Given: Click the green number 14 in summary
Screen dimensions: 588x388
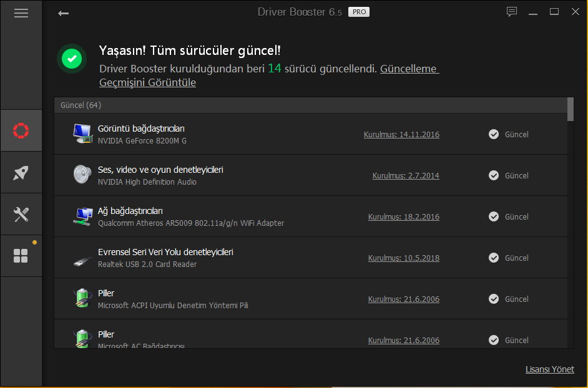Looking at the screenshot, I should tap(275, 68).
